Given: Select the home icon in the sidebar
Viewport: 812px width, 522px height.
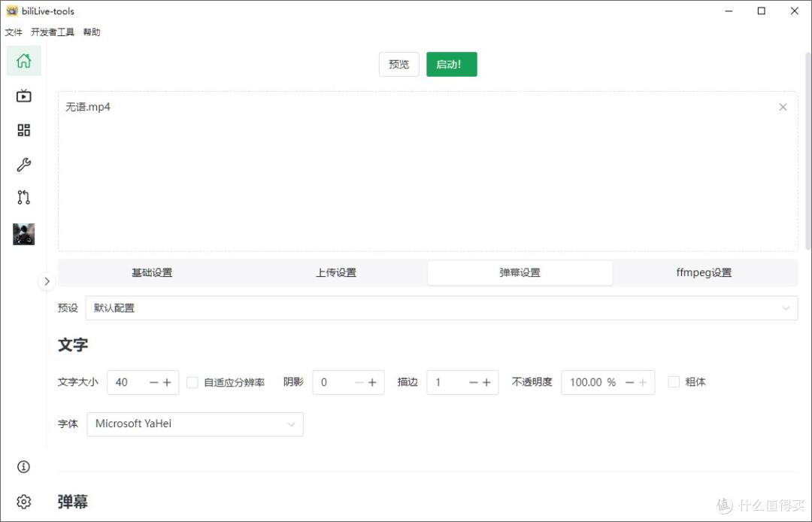Looking at the screenshot, I should [23, 61].
